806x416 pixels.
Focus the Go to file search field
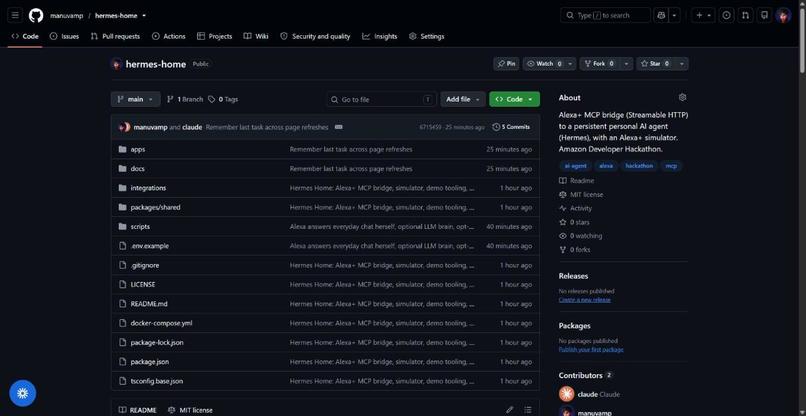tap(381, 99)
